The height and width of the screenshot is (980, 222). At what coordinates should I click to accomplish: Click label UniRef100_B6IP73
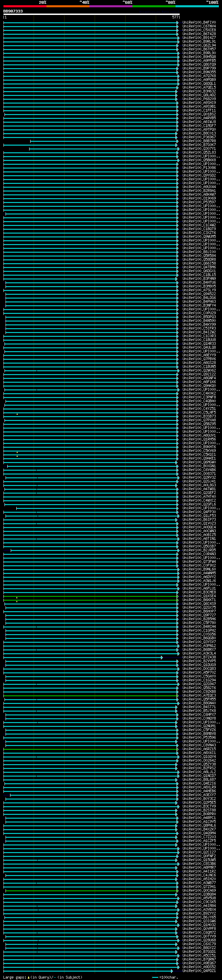199,519
